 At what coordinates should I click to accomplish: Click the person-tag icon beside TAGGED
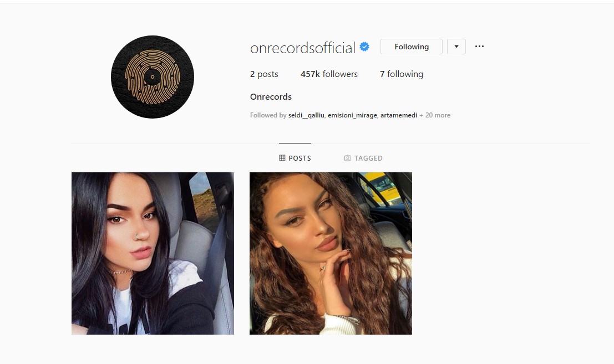347,158
